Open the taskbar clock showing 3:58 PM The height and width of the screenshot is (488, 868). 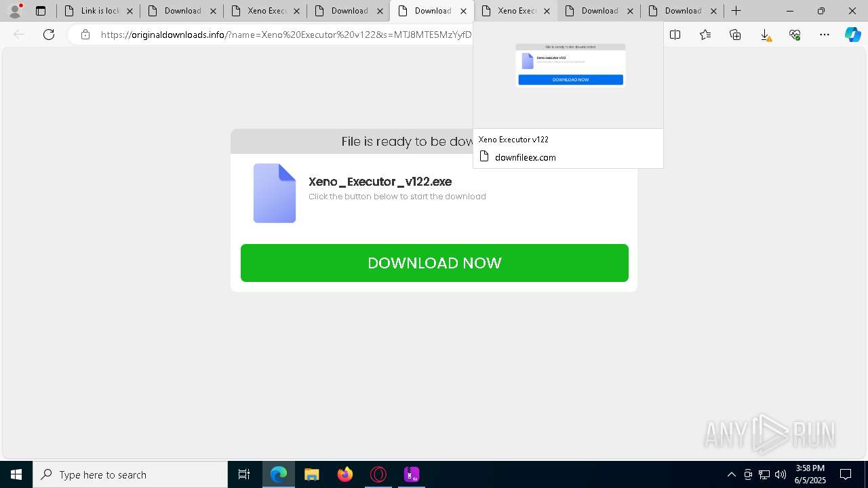(x=810, y=474)
